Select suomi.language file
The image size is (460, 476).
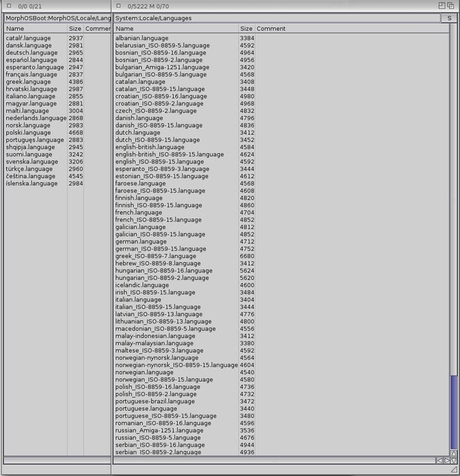tap(29, 155)
